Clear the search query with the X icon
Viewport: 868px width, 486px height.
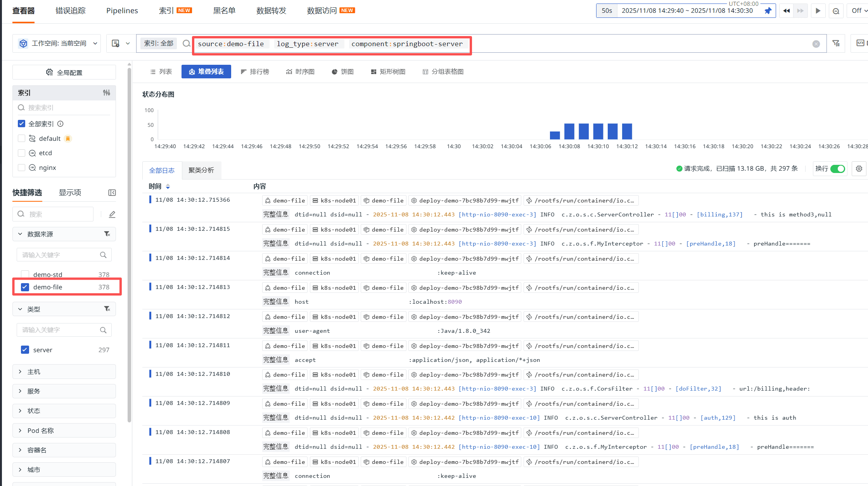[x=816, y=44]
